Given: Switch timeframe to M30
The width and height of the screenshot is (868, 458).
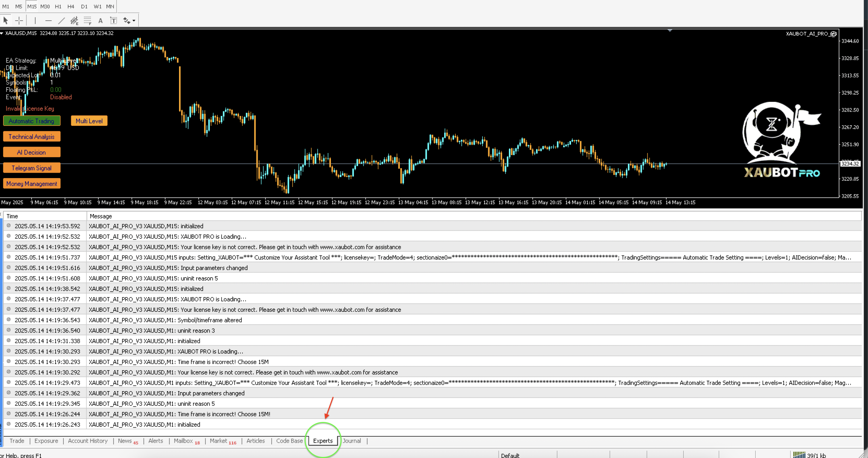Looking at the screenshot, I should (x=45, y=6).
